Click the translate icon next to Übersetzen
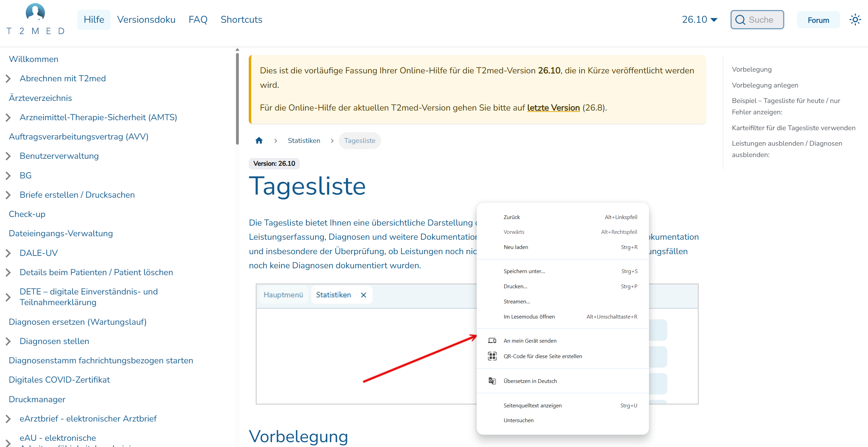Image resolution: width=868 pixels, height=447 pixels. tap(492, 381)
